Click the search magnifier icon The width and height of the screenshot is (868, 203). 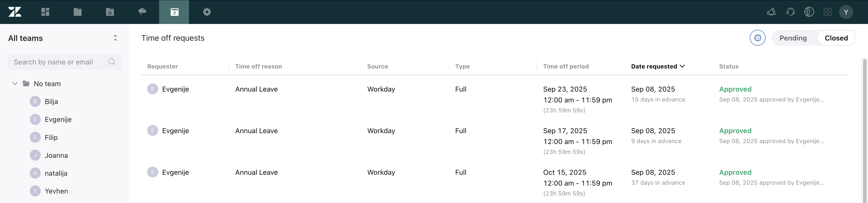tap(112, 62)
